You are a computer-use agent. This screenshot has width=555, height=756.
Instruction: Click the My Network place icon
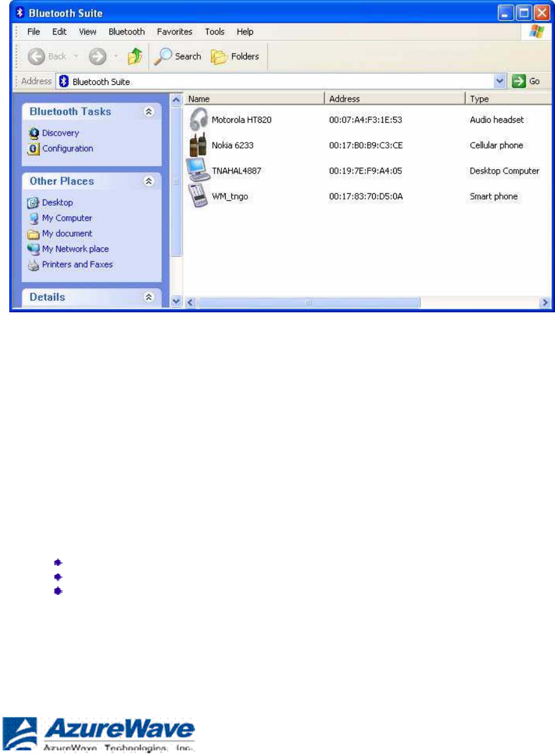34,249
